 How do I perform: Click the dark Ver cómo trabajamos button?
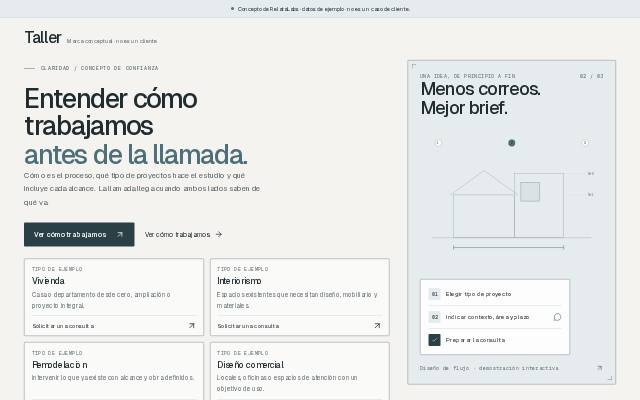[79, 234]
